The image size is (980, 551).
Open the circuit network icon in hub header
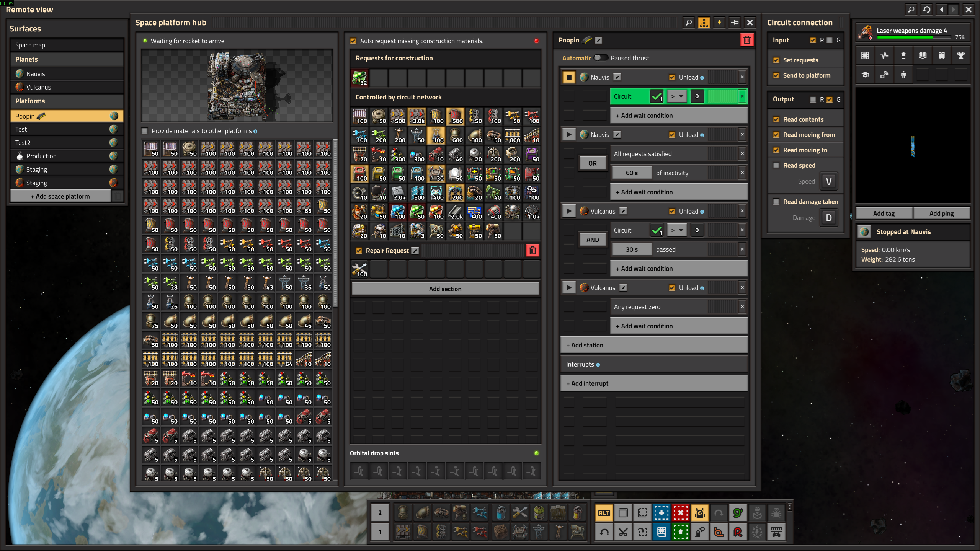pyautogui.click(x=704, y=23)
